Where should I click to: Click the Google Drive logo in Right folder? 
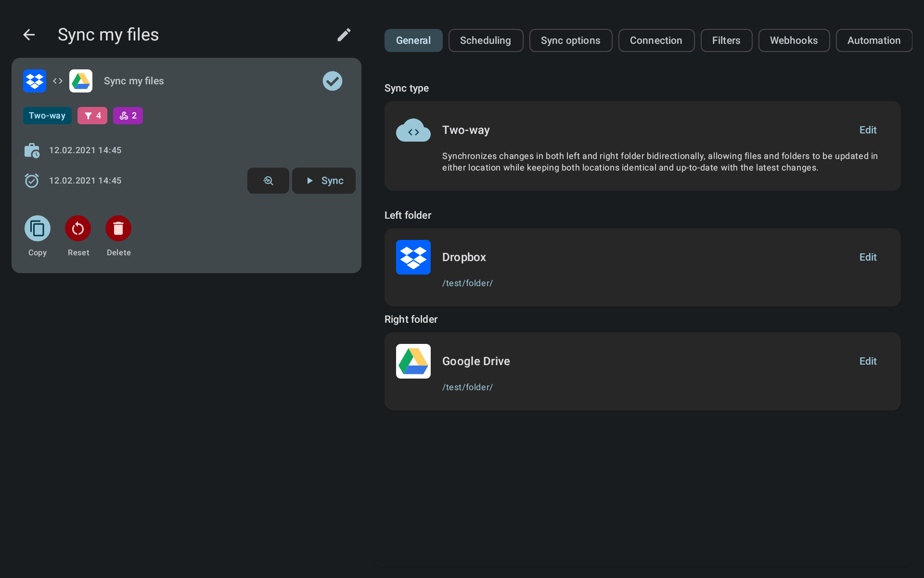(413, 361)
